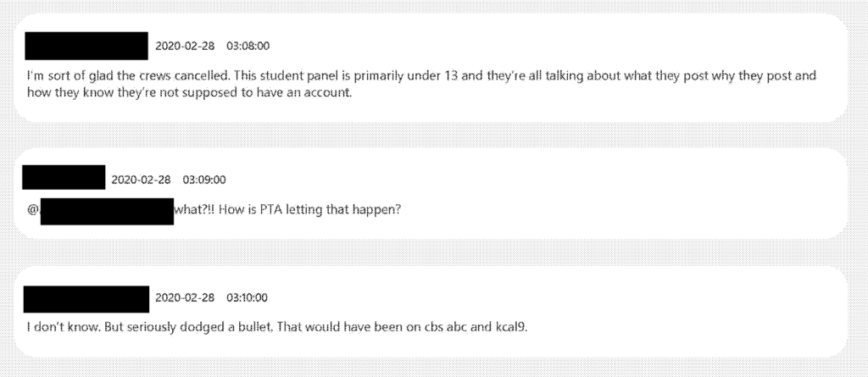Screen dimensions: 868x377
Task: Click the redacted sender name on the 03:08:00 message
Action: [86, 45]
